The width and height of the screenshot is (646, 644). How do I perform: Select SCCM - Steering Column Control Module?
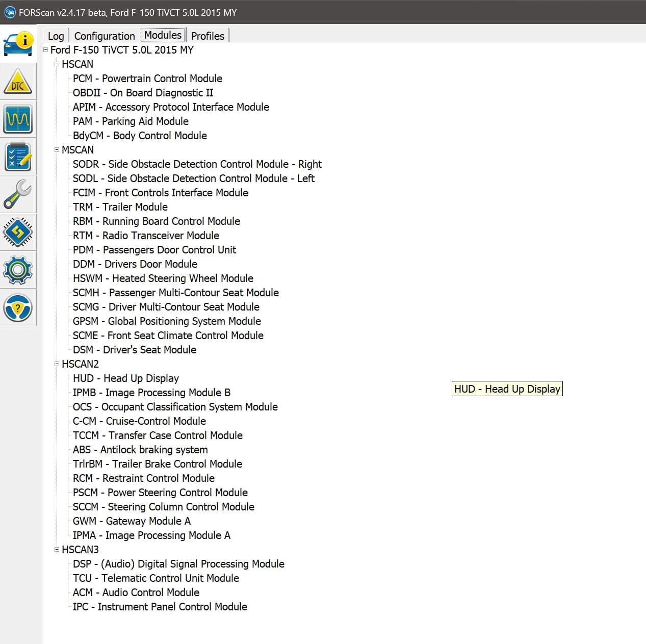point(164,507)
